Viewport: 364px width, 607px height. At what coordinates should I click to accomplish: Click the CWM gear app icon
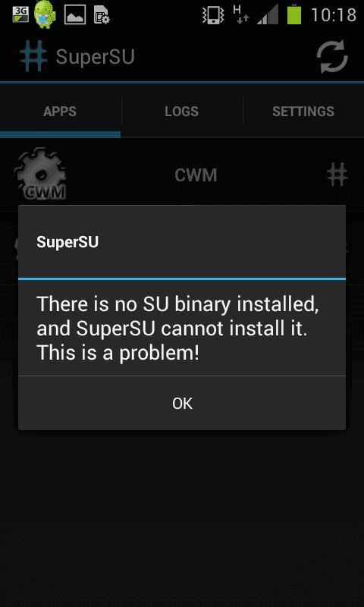40,174
